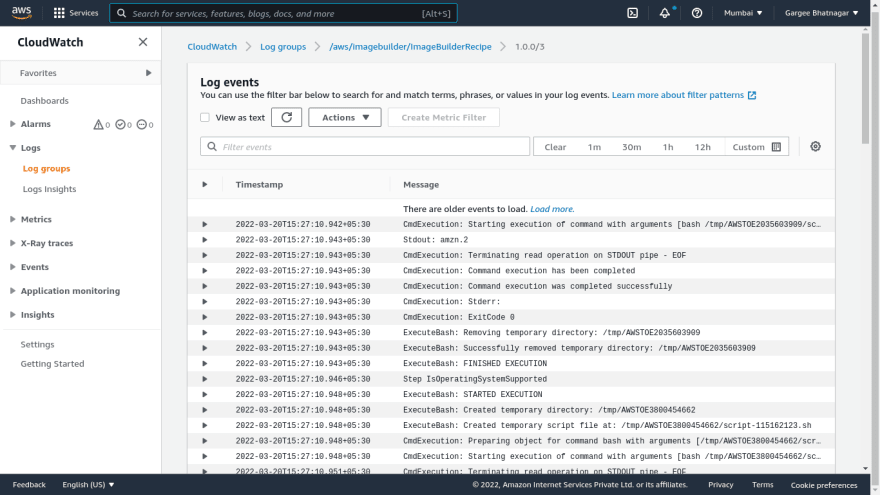Image resolution: width=880 pixels, height=495 pixels.
Task: Open the Mumbai region dropdown
Action: [x=742, y=13]
